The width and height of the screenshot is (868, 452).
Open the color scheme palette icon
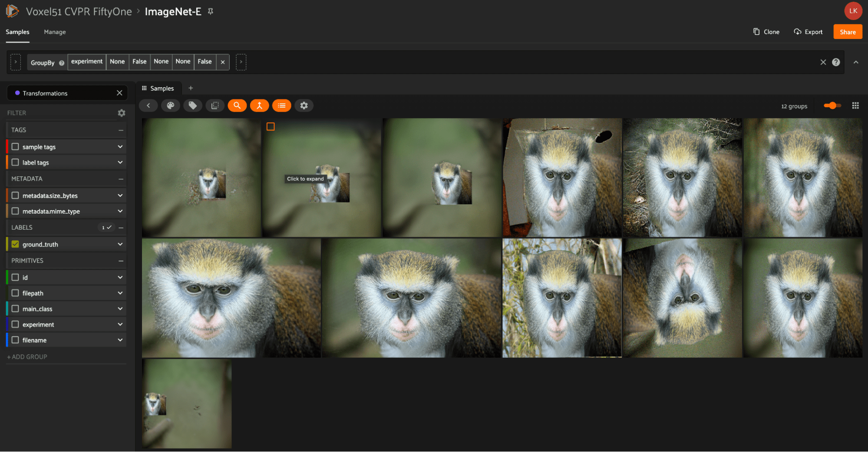[171, 106]
